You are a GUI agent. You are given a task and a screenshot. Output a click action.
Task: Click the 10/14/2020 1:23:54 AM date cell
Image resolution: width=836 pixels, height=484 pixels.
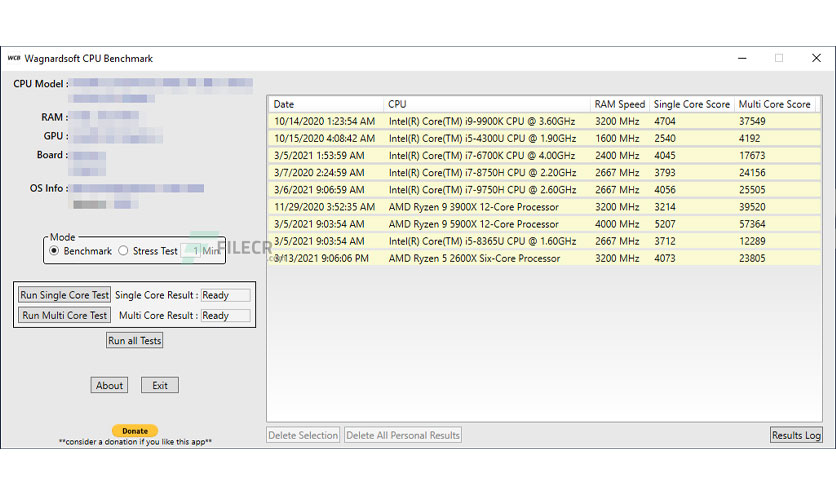[x=325, y=121]
